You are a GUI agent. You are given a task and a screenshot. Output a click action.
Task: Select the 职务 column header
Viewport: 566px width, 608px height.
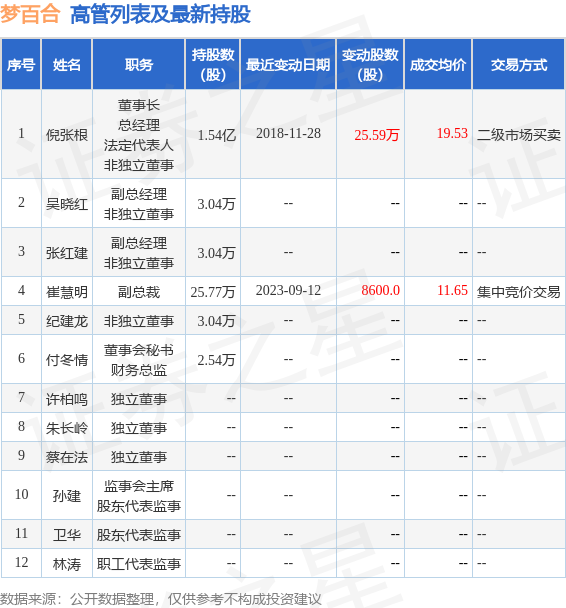click(x=138, y=64)
